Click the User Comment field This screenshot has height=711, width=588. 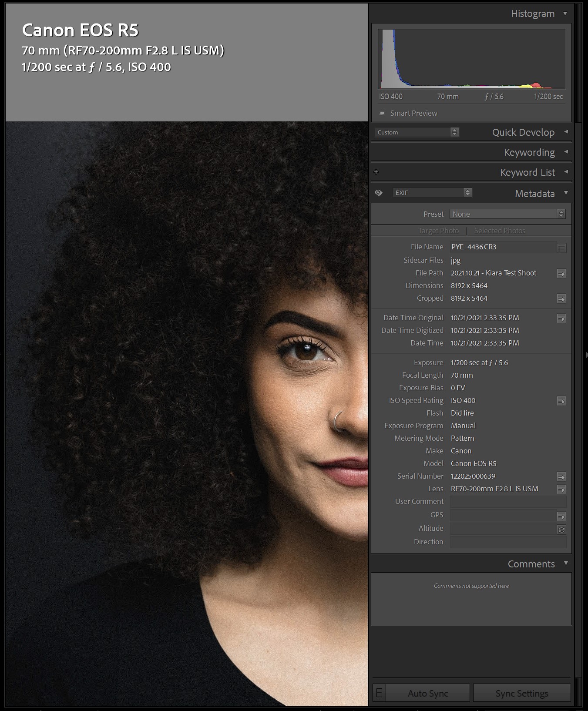[x=508, y=501]
